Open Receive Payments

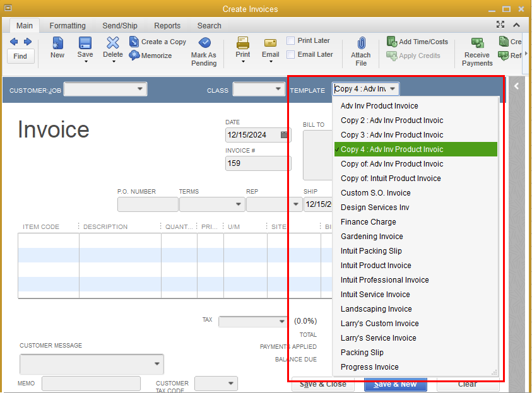(x=477, y=44)
